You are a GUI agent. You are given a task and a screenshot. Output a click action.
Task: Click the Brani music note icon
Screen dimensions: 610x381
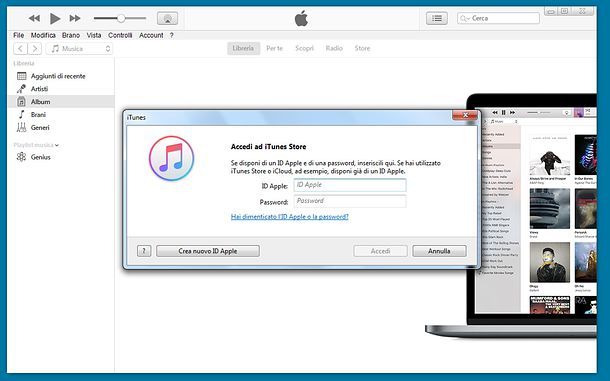[21, 114]
